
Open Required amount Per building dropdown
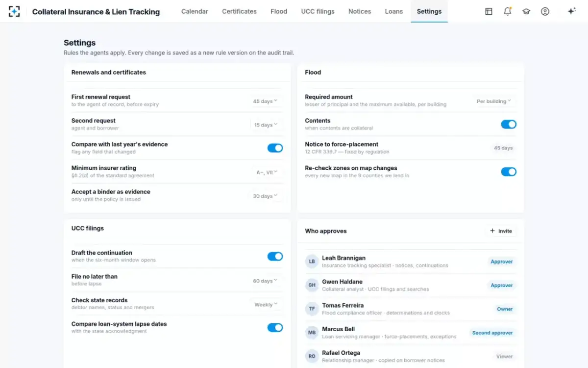(494, 101)
